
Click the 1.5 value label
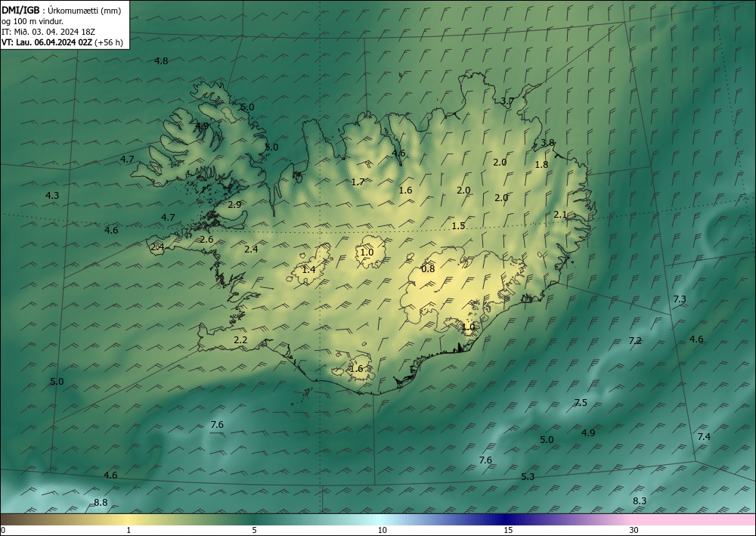pyautogui.click(x=459, y=225)
